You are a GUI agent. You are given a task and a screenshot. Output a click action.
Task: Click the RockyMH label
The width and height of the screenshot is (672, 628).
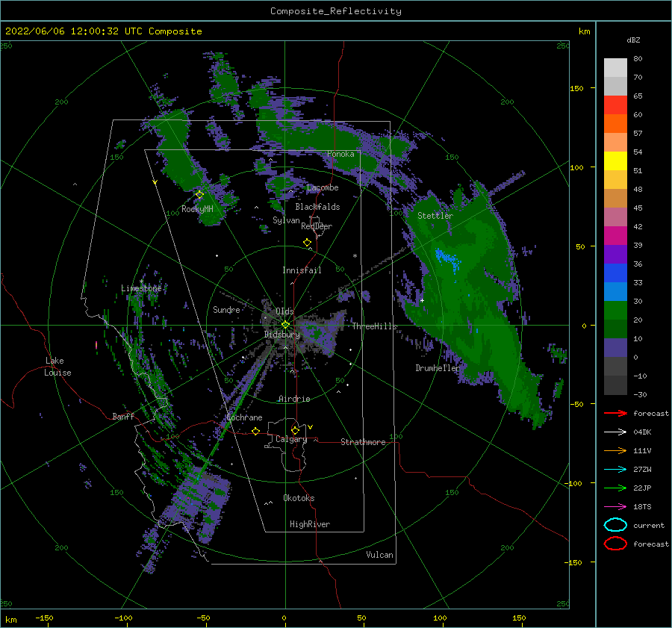click(x=197, y=209)
